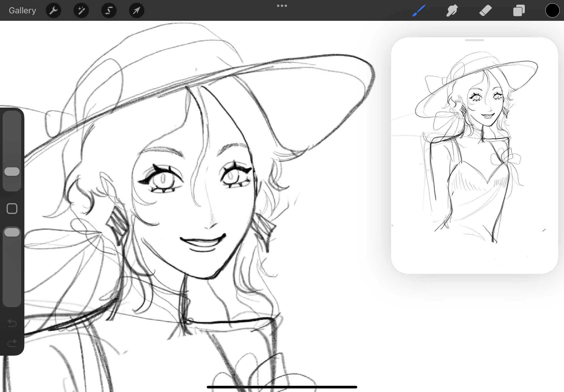The width and height of the screenshot is (564, 392).
Task: Undo the last stroke
Action: (x=12, y=323)
